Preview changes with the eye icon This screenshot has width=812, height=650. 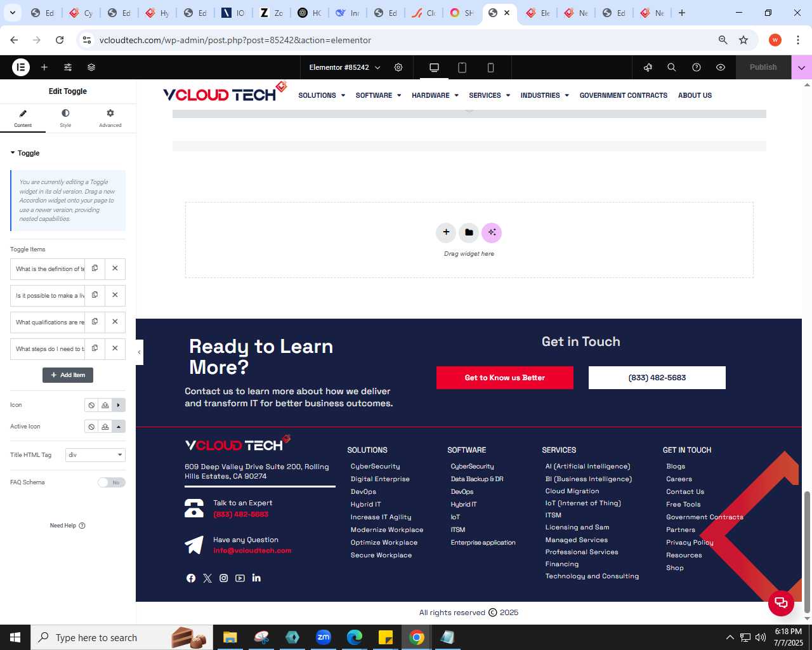coord(721,67)
